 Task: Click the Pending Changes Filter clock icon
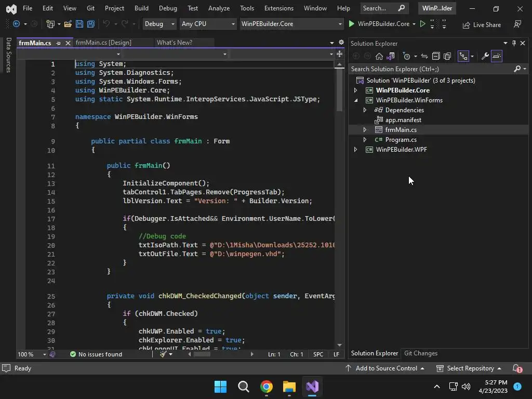point(406,56)
